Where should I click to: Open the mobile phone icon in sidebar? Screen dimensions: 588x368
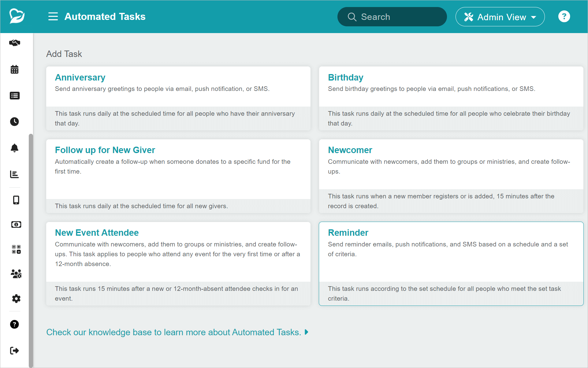click(16, 200)
